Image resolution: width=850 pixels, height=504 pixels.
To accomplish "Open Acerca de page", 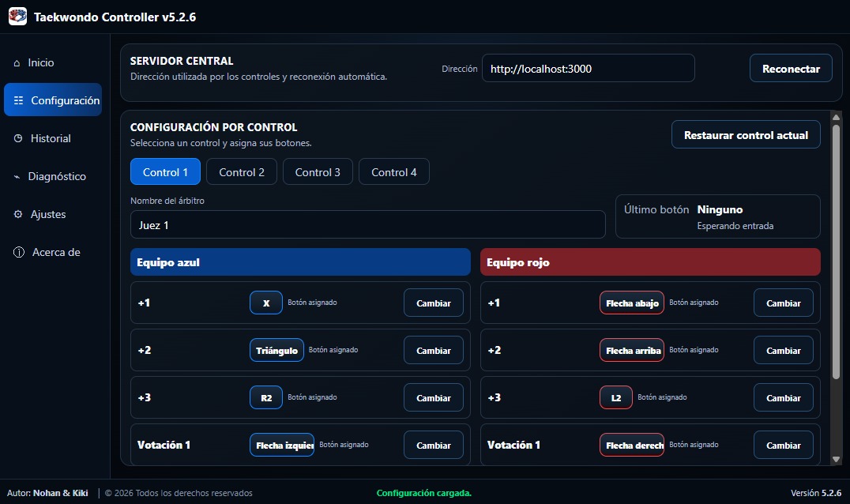I will point(53,252).
